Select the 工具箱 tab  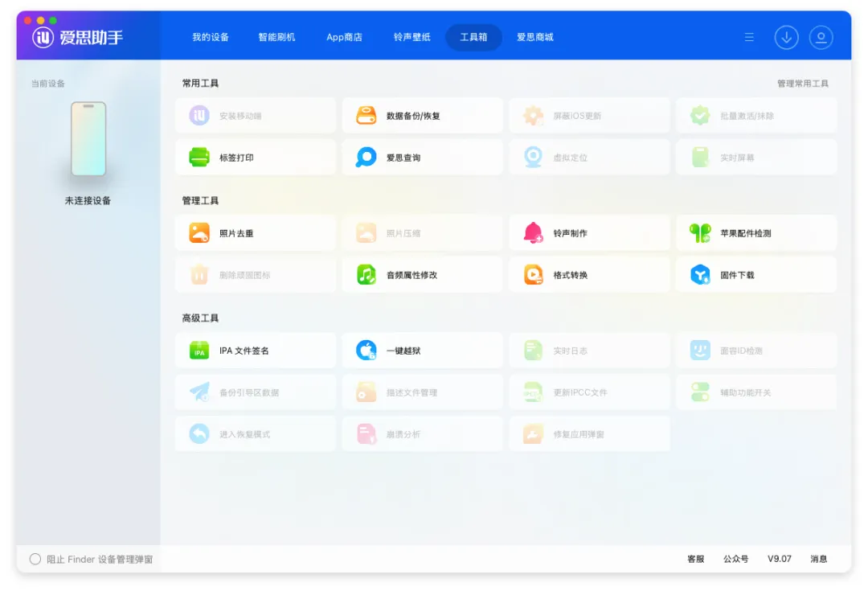[474, 37]
